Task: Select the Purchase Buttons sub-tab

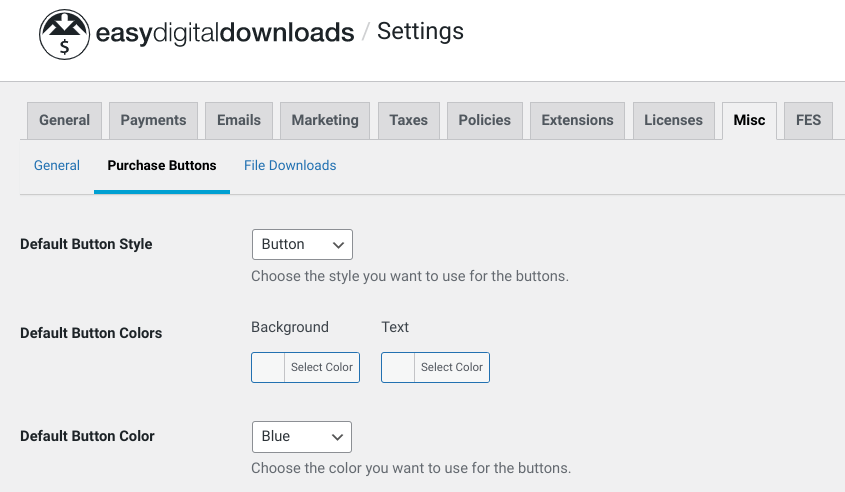Action: [162, 165]
